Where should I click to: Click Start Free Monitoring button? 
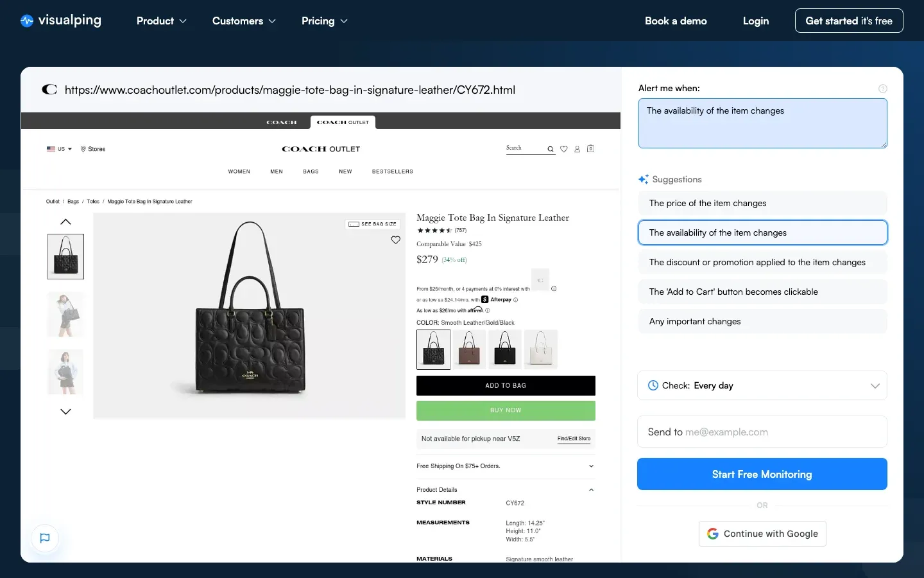point(762,474)
